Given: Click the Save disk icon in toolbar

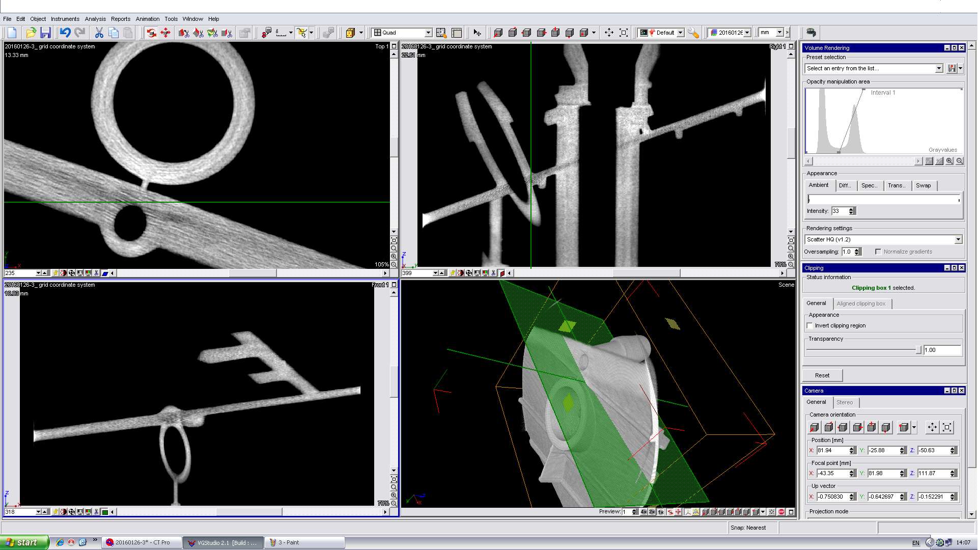Looking at the screenshot, I should point(46,33).
